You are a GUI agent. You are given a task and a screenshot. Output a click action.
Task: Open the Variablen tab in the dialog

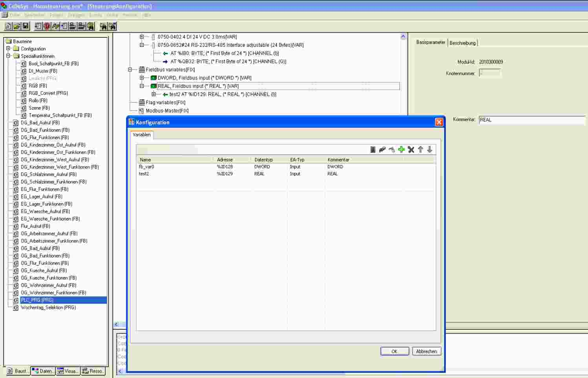coord(142,135)
